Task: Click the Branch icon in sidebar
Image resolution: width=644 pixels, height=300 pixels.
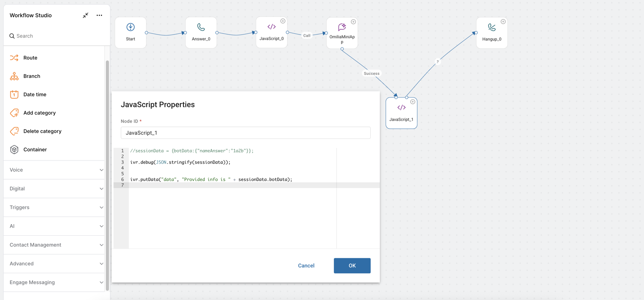Action: [14, 76]
